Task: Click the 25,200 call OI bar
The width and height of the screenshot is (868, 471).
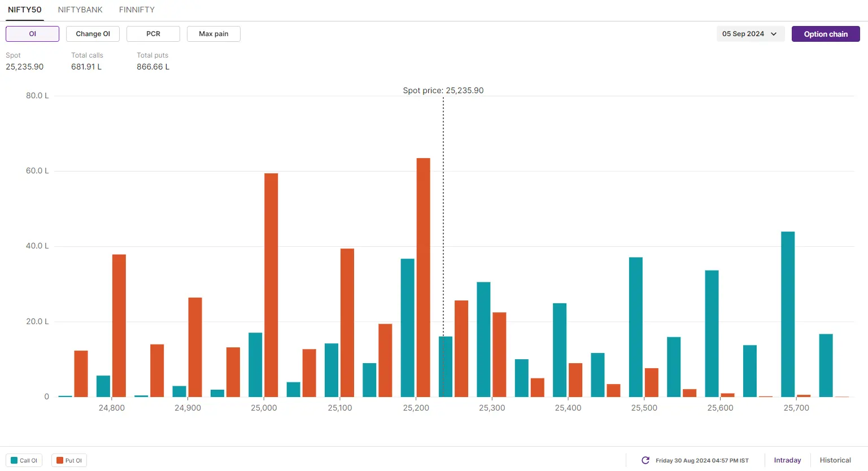Action: (x=408, y=328)
